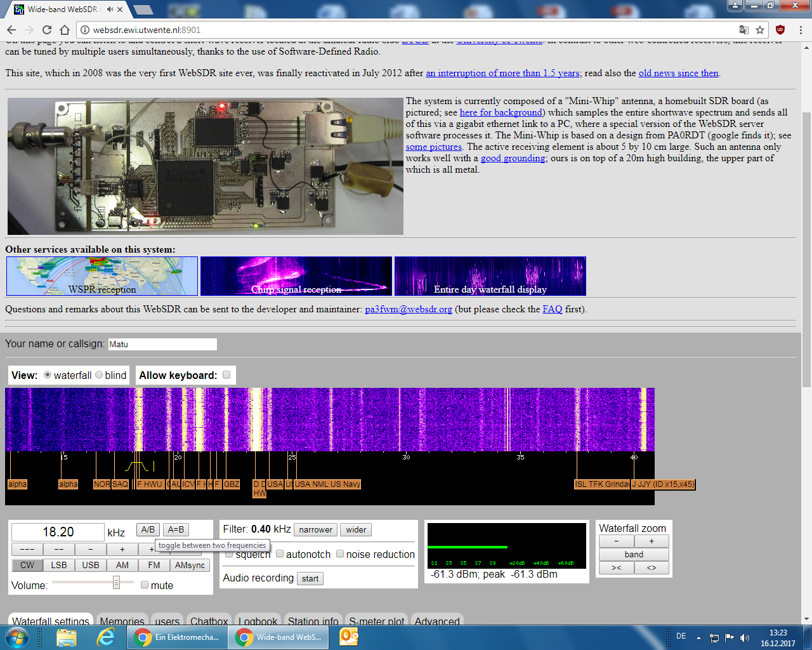
Task: Select the blind view radio button
Action: 99,375
